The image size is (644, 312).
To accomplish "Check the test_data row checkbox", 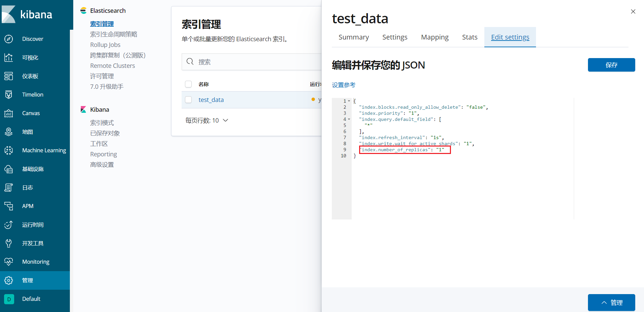I will [188, 100].
